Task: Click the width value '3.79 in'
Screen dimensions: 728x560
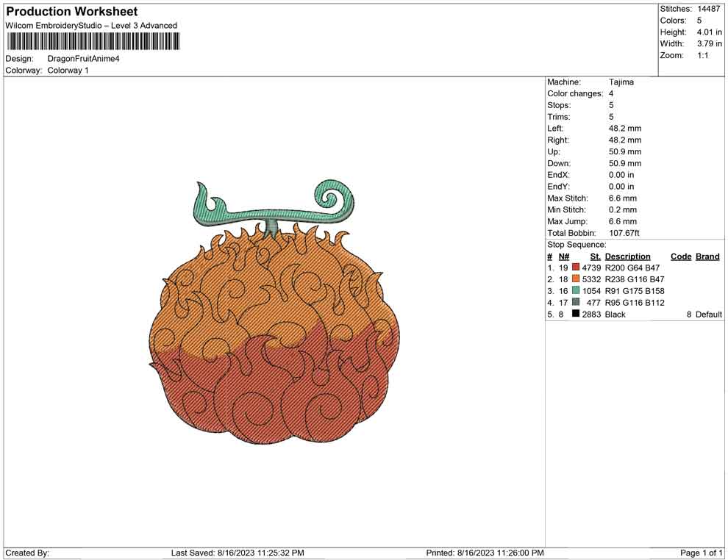Action: (x=709, y=43)
